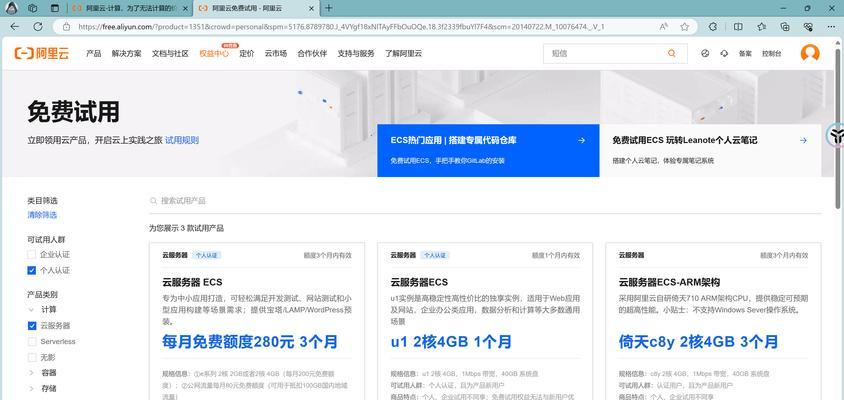Click the 个人认证 tag on first card
The width and height of the screenshot is (844, 400).
(x=207, y=255)
